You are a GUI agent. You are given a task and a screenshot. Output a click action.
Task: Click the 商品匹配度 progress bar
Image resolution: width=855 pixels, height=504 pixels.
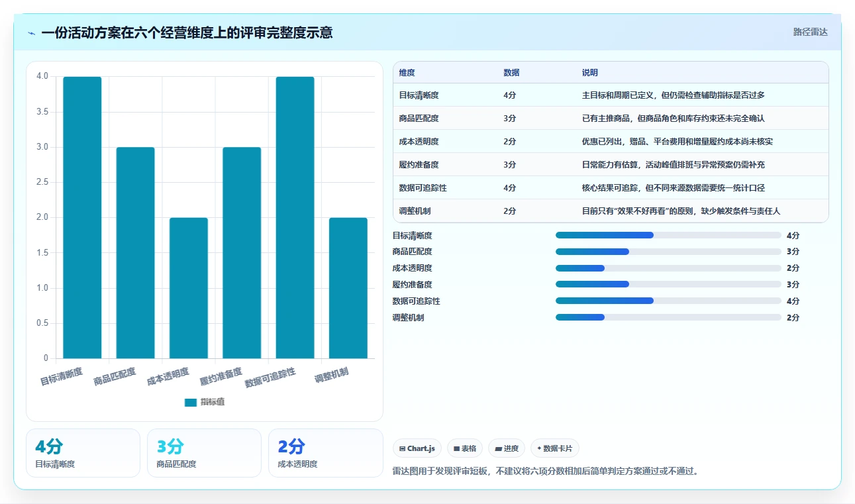click(668, 252)
